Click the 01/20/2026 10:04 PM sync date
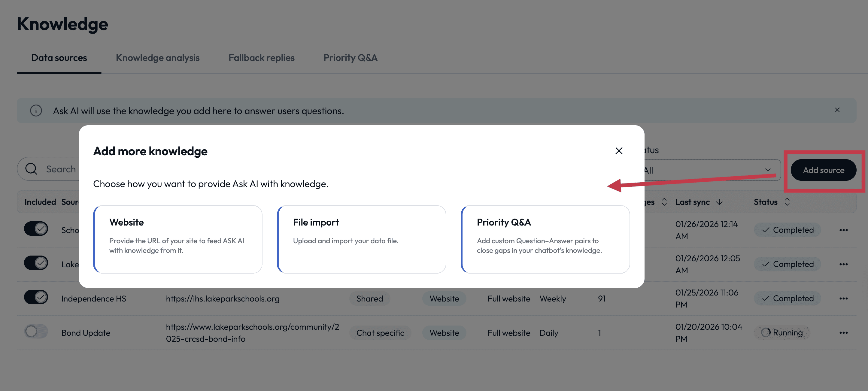Screen dimensions: 868x391 pyautogui.click(x=709, y=333)
